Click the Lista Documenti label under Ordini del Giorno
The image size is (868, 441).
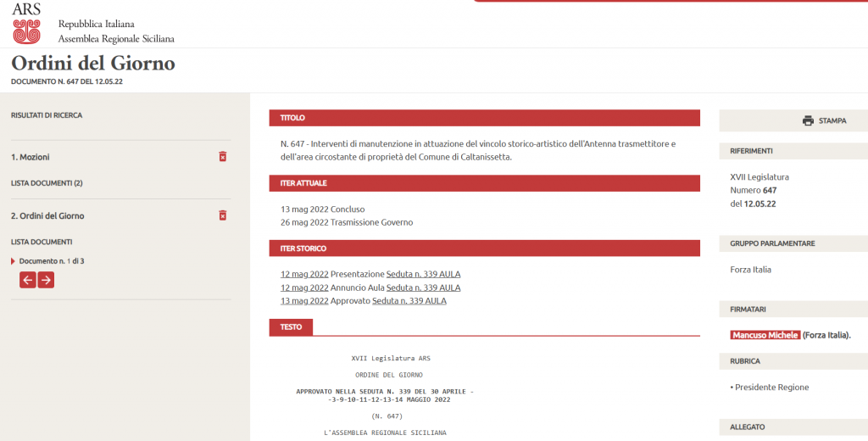pyautogui.click(x=42, y=242)
